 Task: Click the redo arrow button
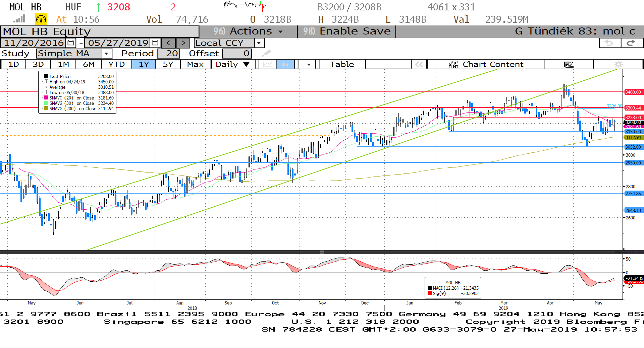(632, 43)
